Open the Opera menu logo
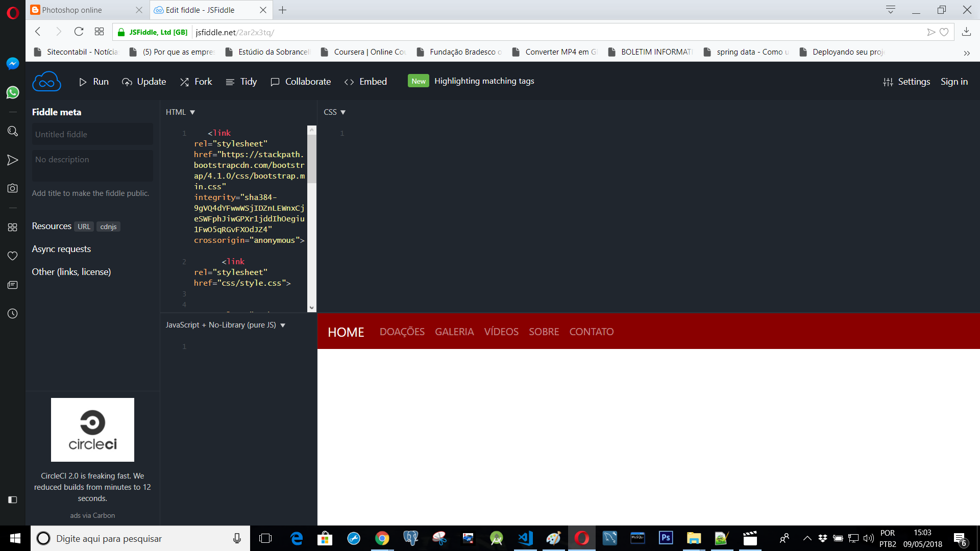 [x=13, y=12]
